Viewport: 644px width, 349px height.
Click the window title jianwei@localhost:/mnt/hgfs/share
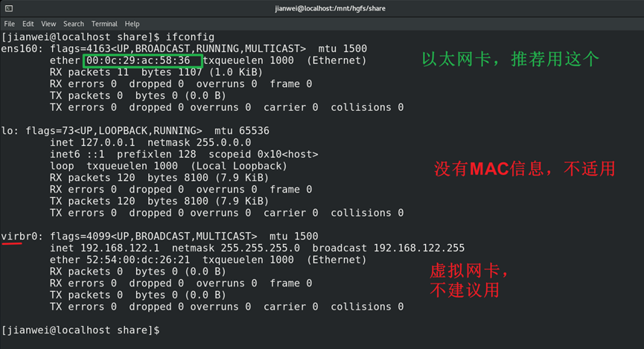coord(322,8)
